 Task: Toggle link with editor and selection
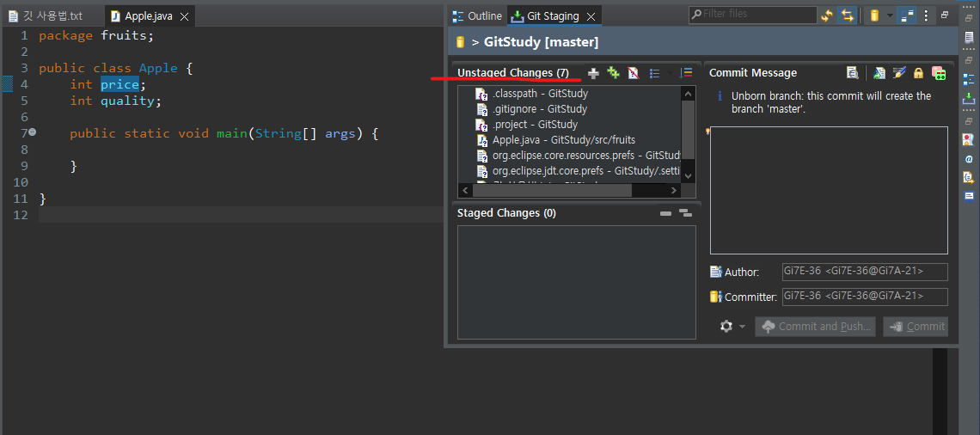pos(847,15)
